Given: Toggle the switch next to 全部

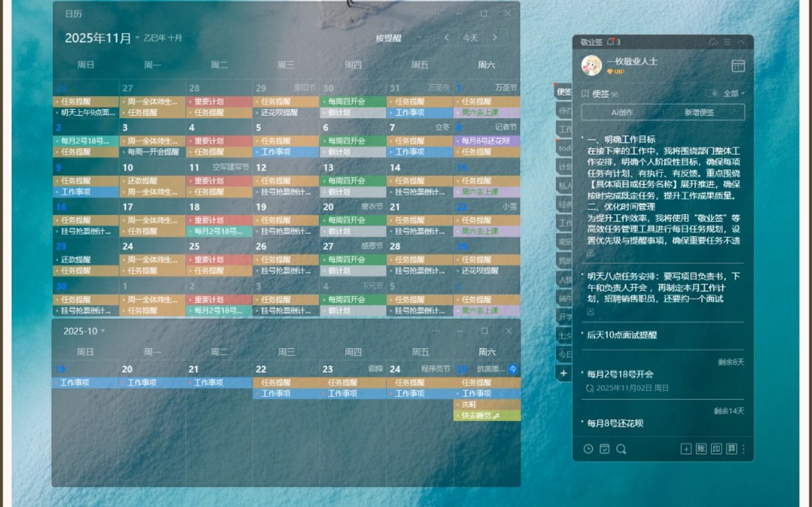Looking at the screenshot, I should tap(712, 93).
